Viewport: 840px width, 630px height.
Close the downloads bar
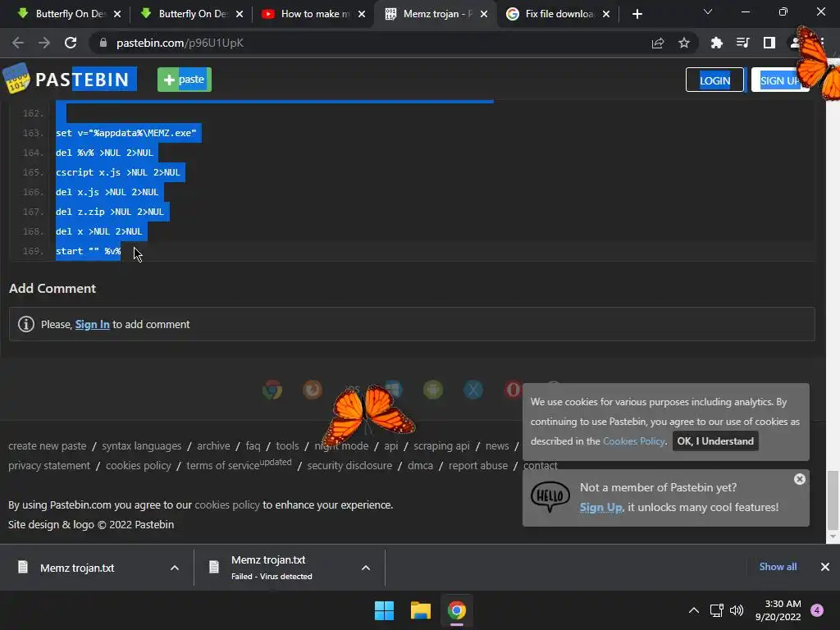[x=825, y=567]
